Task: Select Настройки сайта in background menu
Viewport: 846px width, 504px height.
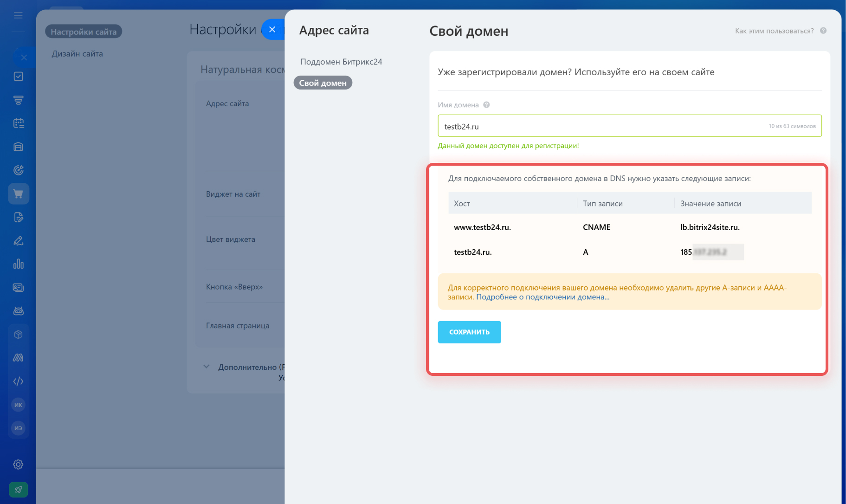Action: pyautogui.click(x=84, y=32)
